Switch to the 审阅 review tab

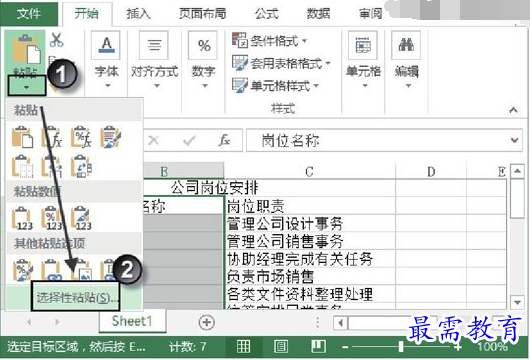(x=371, y=14)
